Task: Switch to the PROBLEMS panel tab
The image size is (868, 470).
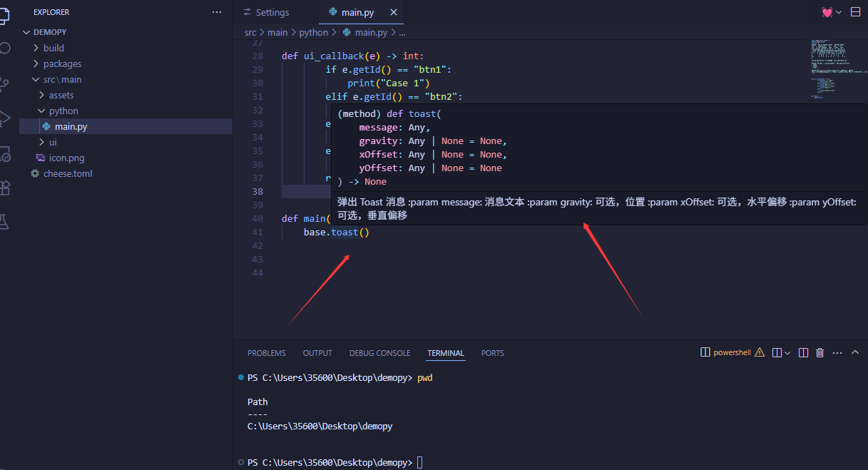Action: (x=267, y=353)
